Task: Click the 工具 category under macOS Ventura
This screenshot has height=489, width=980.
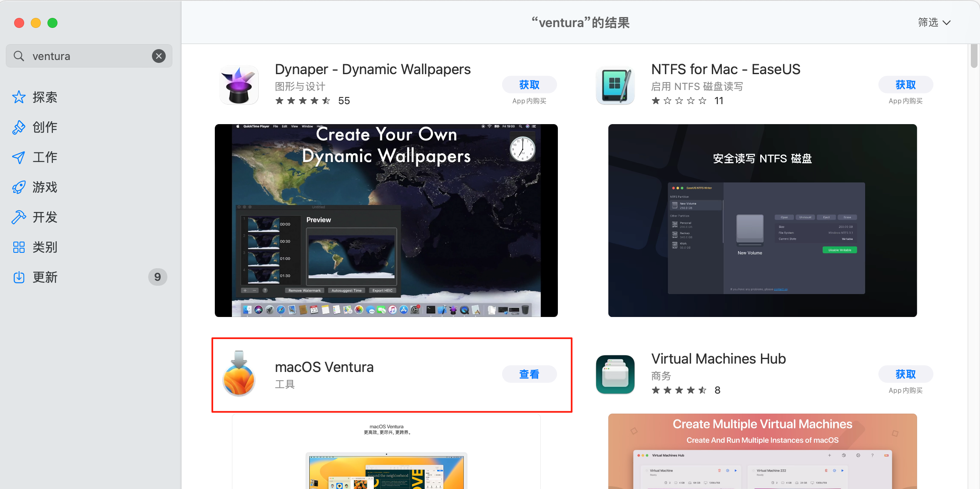Action: pos(285,384)
